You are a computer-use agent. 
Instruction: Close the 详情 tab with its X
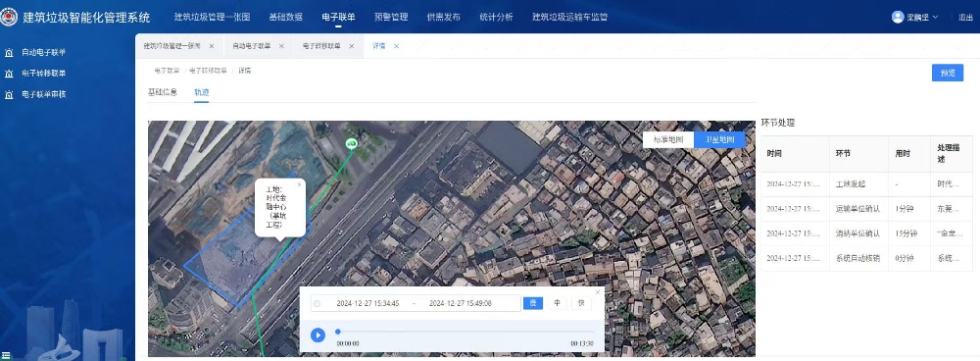tap(396, 46)
